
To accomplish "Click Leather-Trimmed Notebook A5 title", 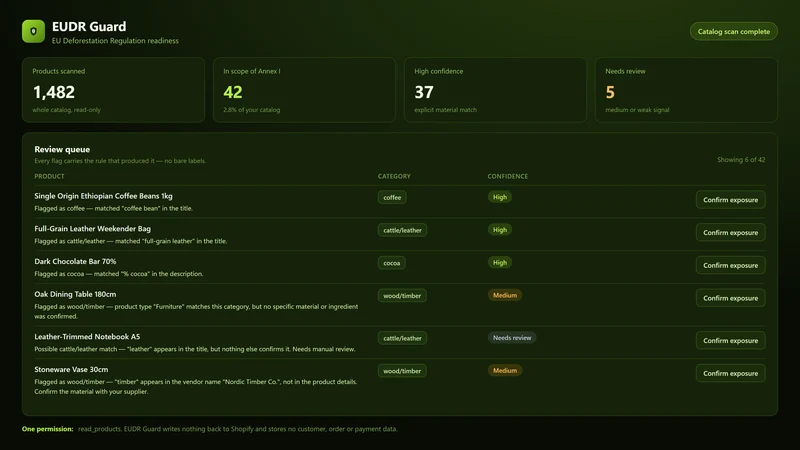I will coord(87,337).
